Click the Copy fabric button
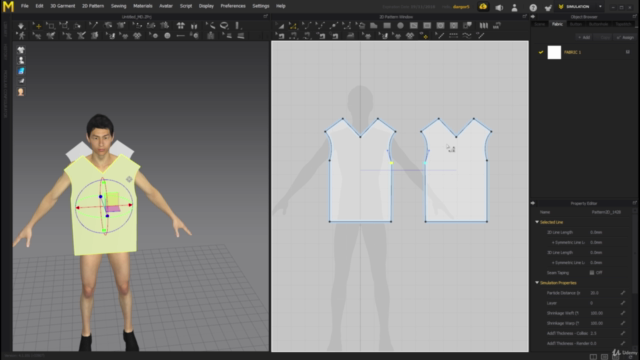 tap(604, 38)
